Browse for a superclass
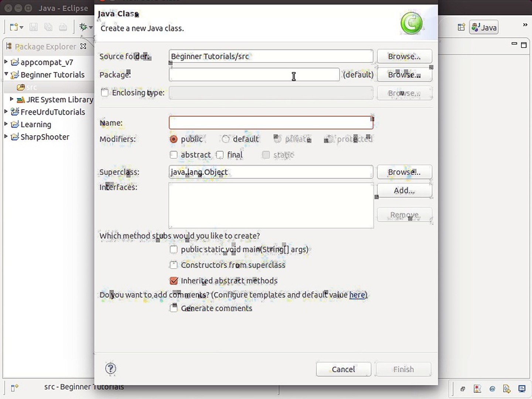This screenshot has width=532, height=399. tap(405, 172)
